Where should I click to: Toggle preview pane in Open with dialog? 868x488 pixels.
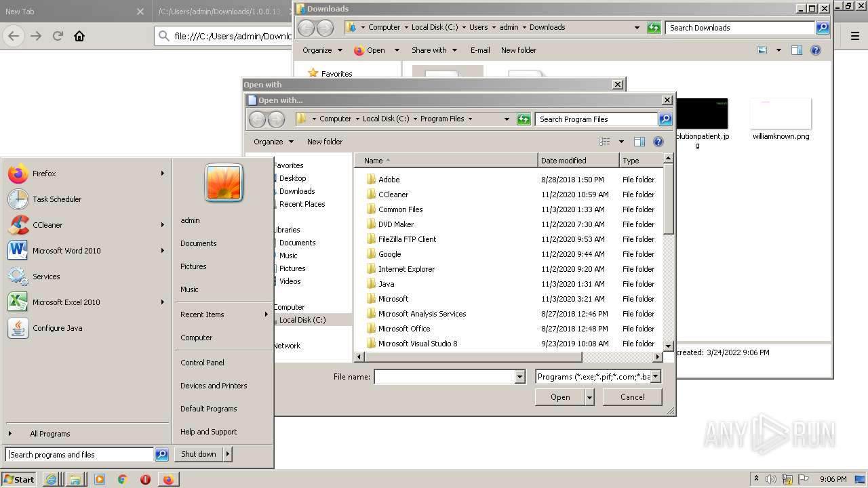pos(639,142)
